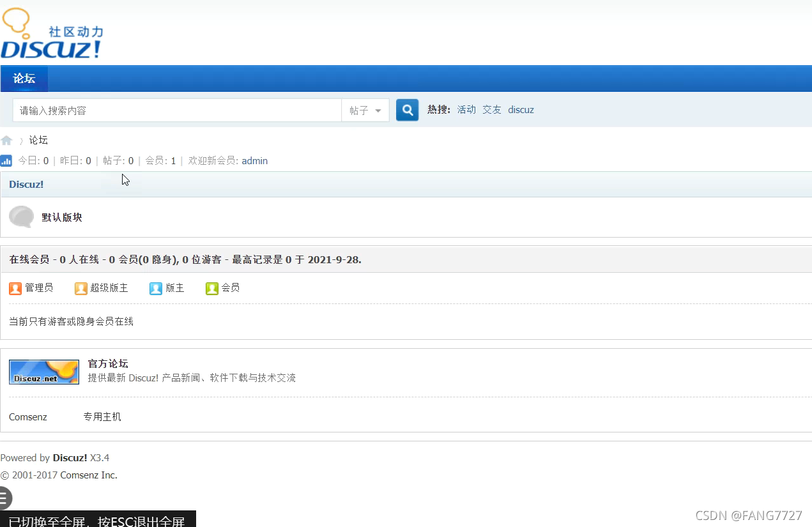Click text 会员: 1 in stats
812x527 pixels.
tap(160, 161)
